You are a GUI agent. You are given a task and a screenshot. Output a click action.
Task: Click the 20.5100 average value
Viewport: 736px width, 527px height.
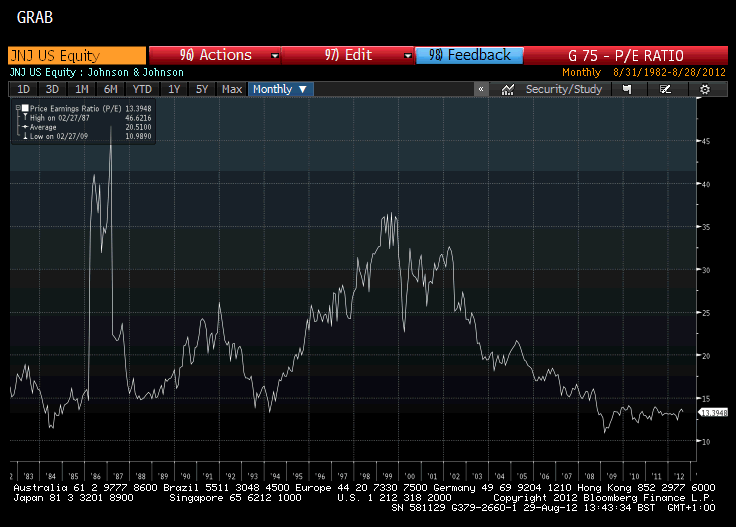tap(138, 127)
